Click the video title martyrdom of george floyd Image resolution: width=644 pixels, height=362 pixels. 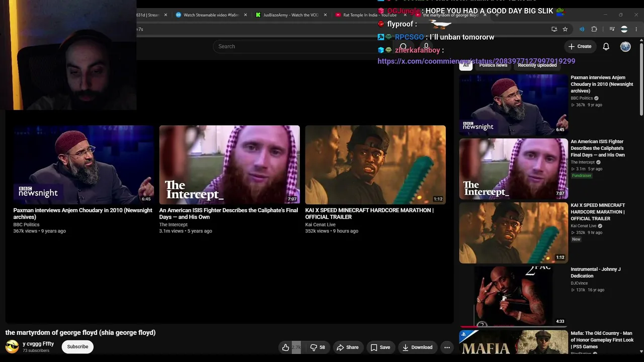(80, 333)
